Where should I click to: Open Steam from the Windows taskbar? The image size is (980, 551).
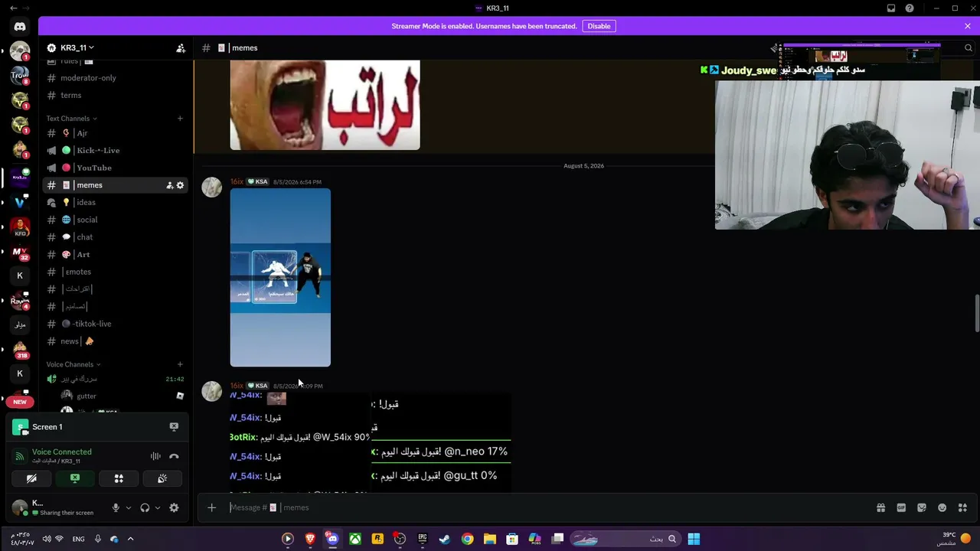click(x=445, y=539)
